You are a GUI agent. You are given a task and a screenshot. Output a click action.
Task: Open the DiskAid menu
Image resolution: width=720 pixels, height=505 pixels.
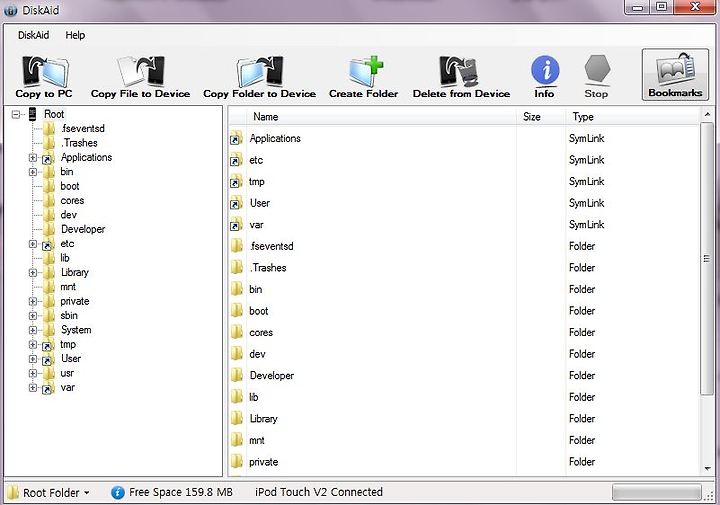(x=33, y=35)
